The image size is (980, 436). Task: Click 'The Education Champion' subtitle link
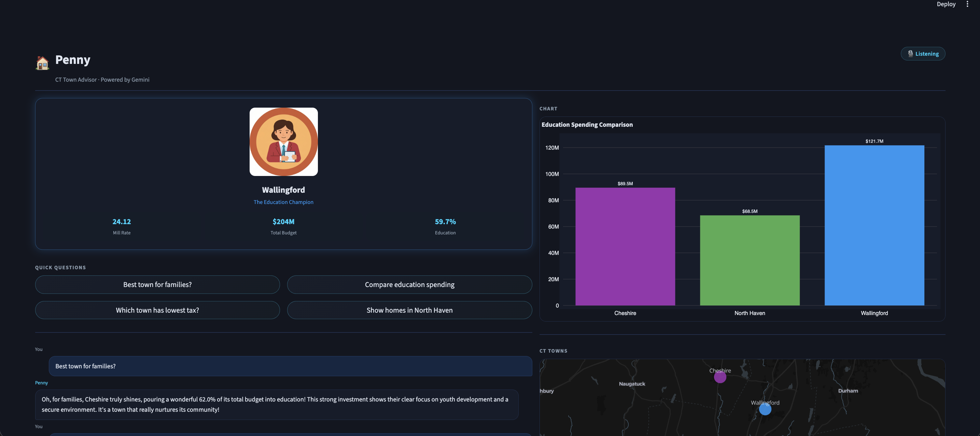tap(283, 202)
